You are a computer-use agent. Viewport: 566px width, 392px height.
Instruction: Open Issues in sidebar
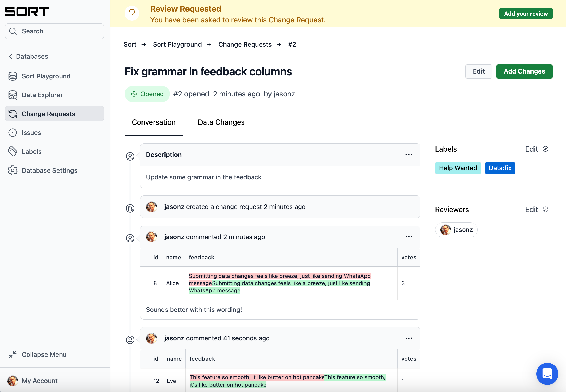pos(54,133)
